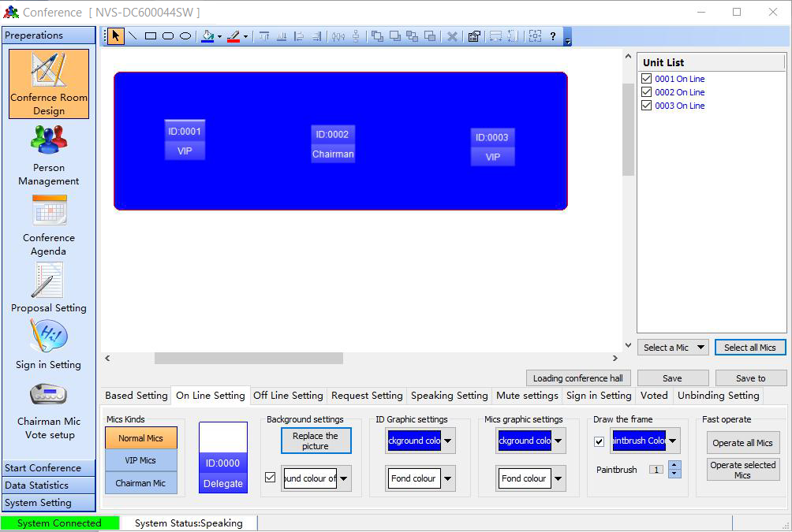
Task: Toggle the 0003 On Line checkbox
Action: pyautogui.click(x=647, y=106)
